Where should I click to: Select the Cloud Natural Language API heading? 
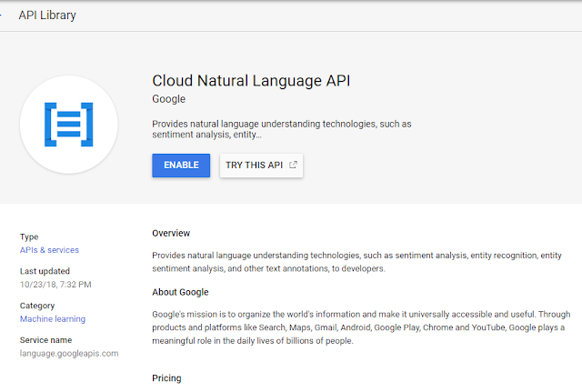(251, 81)
